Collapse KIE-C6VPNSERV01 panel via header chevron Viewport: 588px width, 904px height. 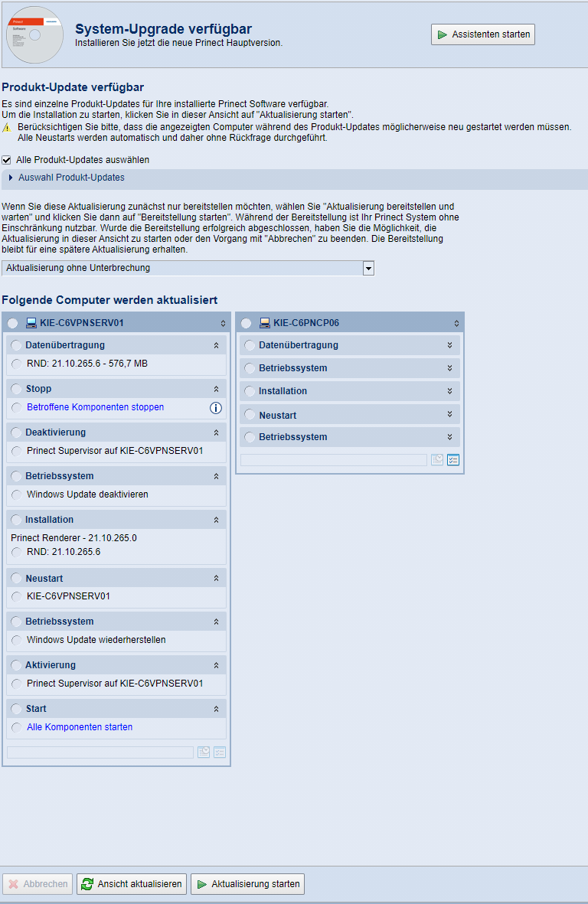[x=223, y=324]
